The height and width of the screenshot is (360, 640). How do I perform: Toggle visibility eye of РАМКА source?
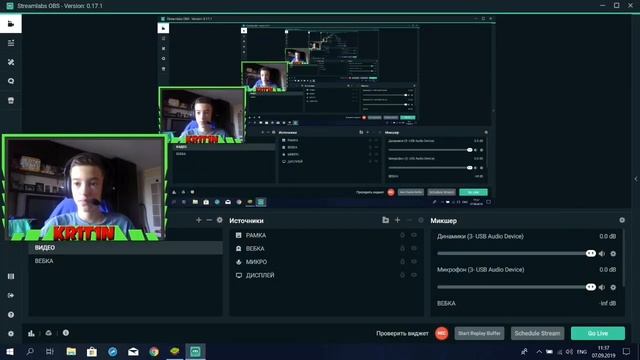tap(414, 235)
